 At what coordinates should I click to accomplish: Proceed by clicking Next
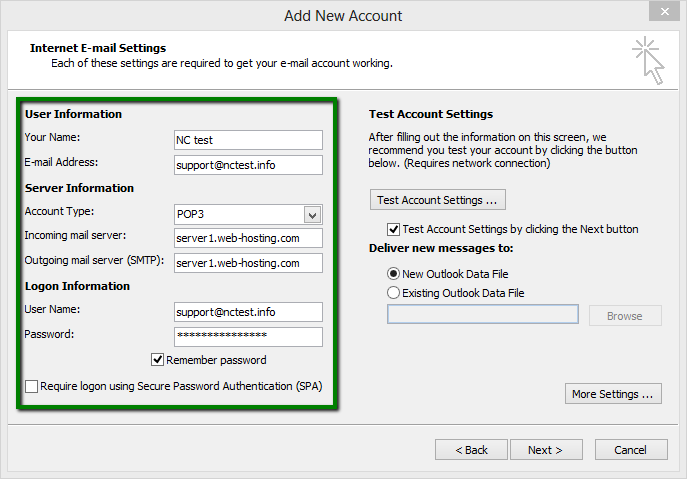(546, 450)
